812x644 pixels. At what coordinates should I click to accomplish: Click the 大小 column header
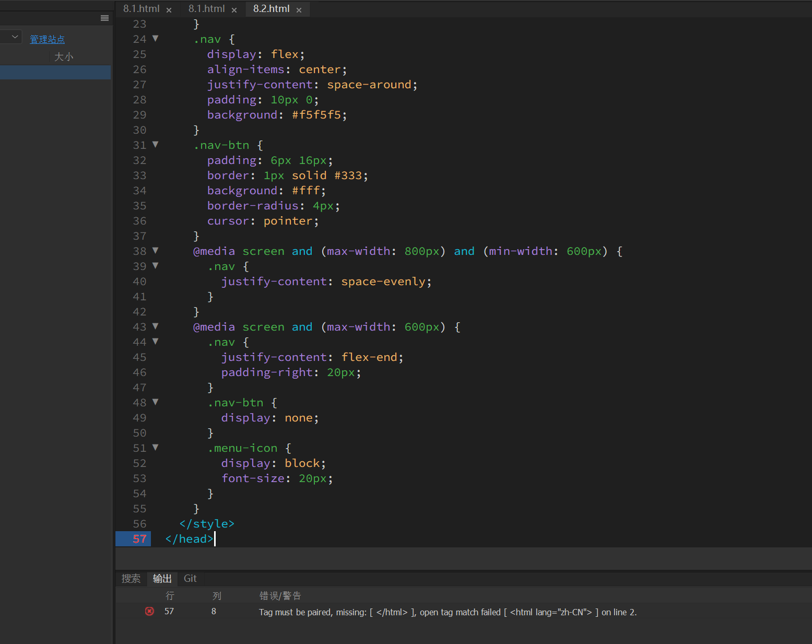point(64,56)
